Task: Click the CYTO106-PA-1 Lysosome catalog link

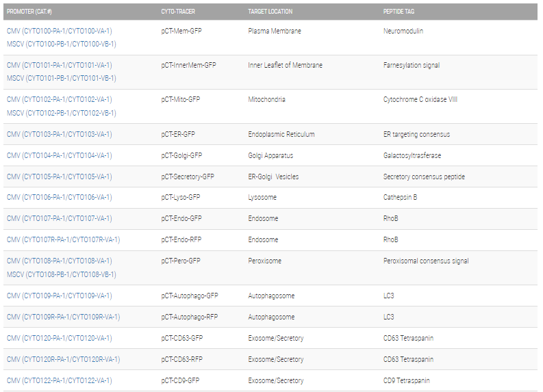Action: pos(59,197)
